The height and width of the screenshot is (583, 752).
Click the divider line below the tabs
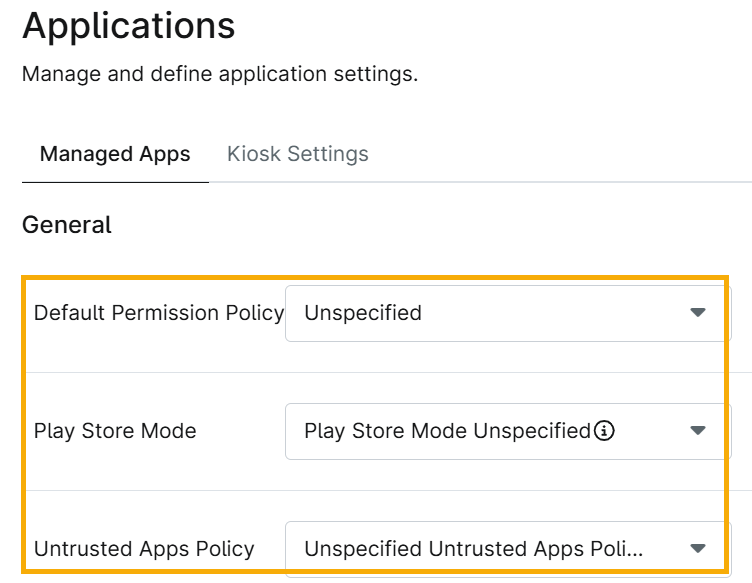480,183
